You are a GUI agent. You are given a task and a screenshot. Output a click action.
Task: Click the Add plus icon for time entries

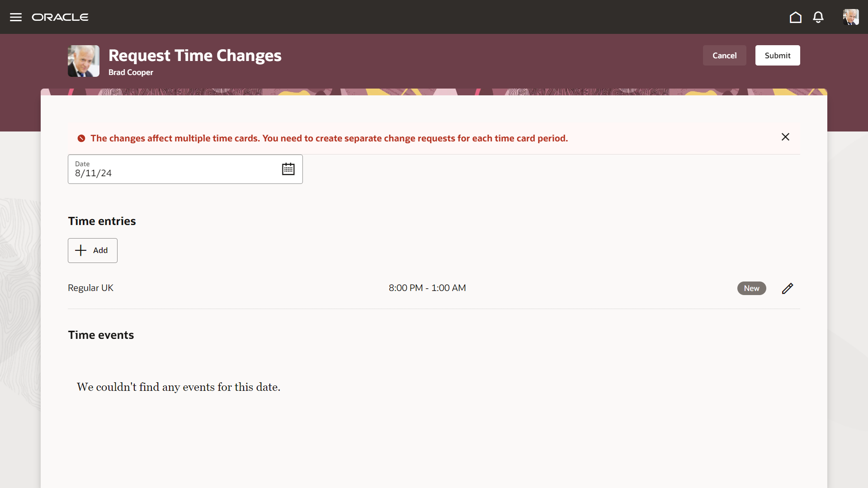pos(80,250)
